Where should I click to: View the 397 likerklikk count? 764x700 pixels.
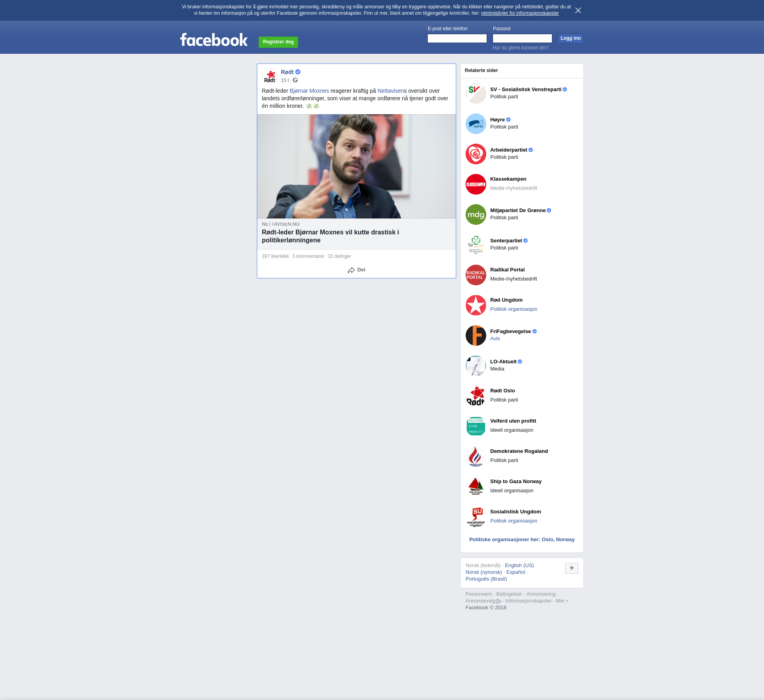pos(275,256)
